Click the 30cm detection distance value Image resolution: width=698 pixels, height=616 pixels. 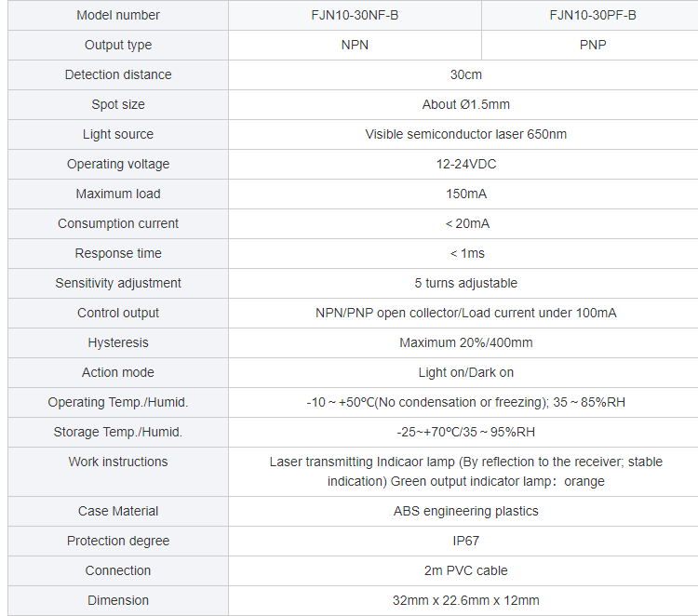[465, 74]
